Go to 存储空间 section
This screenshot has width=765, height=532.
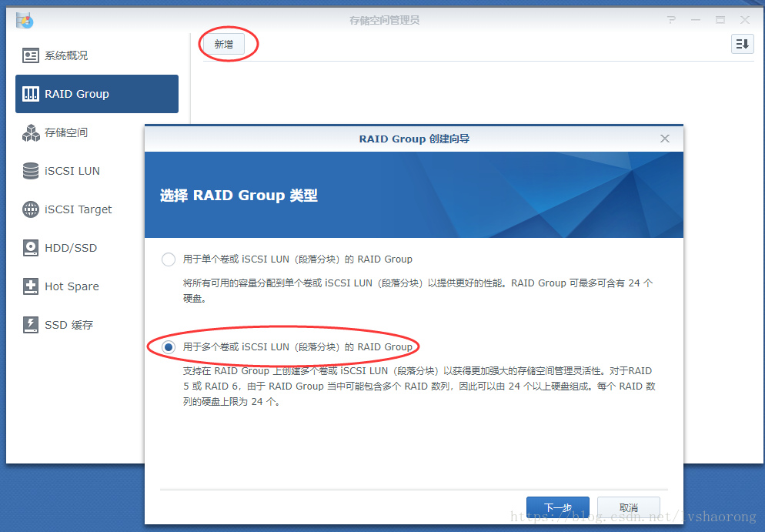pyautogui.click(x=81, y=132)
